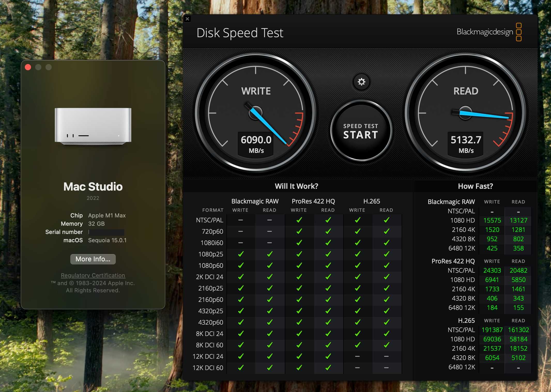
Task: Click Blackmagic RAW 2160 4K write value 1520
Action: [492, 230]
